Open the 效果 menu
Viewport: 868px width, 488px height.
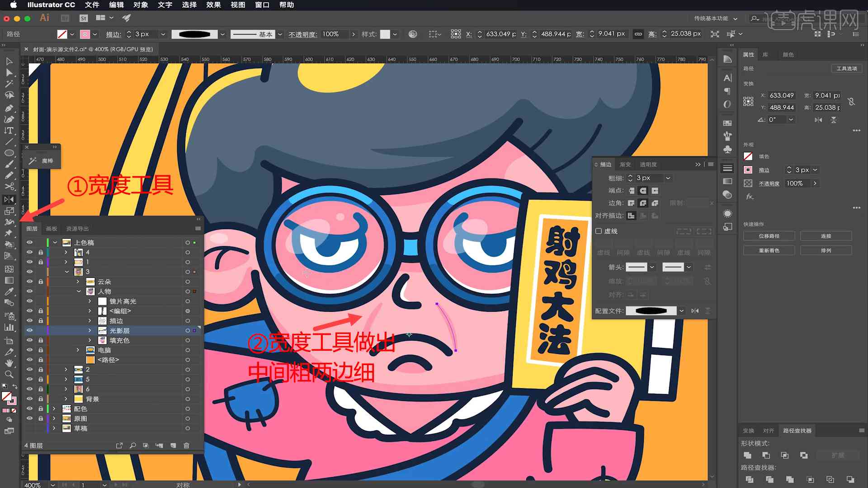coord(213,5)
